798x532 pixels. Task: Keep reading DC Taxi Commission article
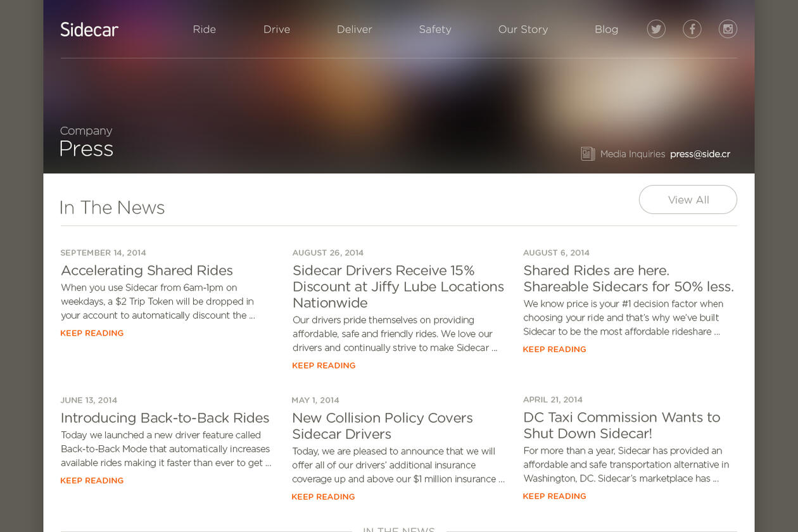tap(554, 497)
